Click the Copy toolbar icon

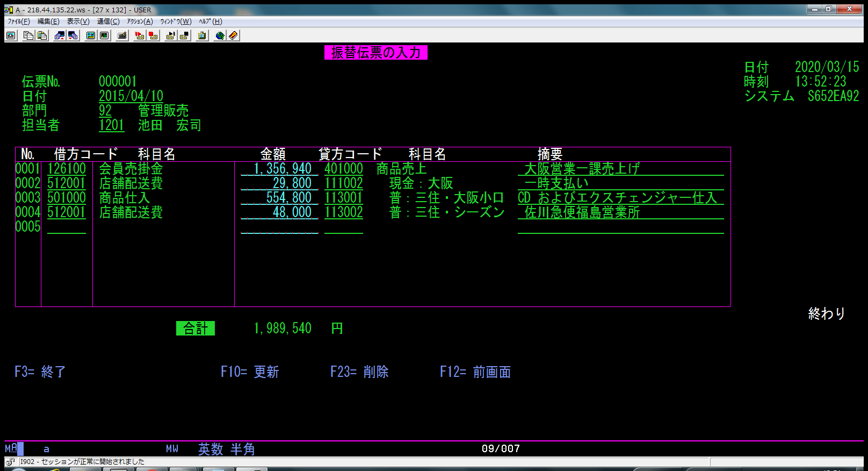click(x=28, y=35)
